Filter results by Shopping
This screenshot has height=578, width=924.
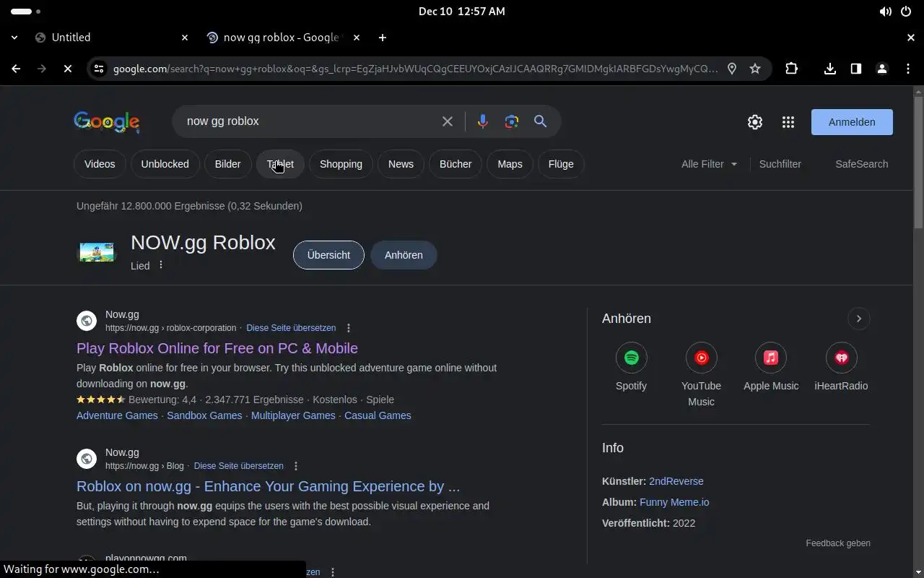341,164
